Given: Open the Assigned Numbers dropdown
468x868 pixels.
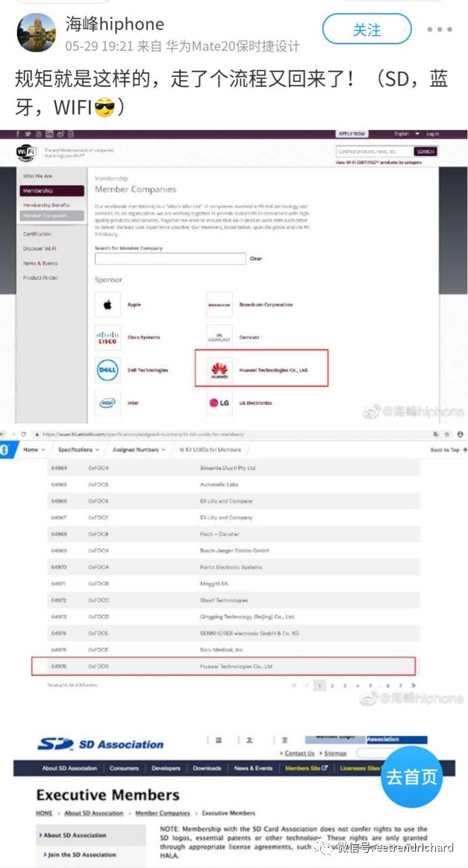Looking at the screenshot, I should click(139, 449).
